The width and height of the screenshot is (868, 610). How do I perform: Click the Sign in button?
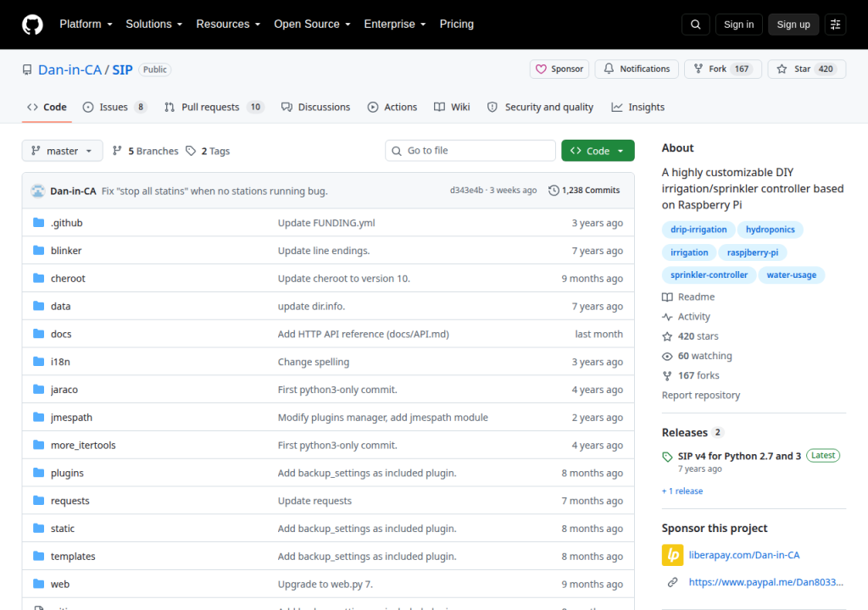point(738,25)
